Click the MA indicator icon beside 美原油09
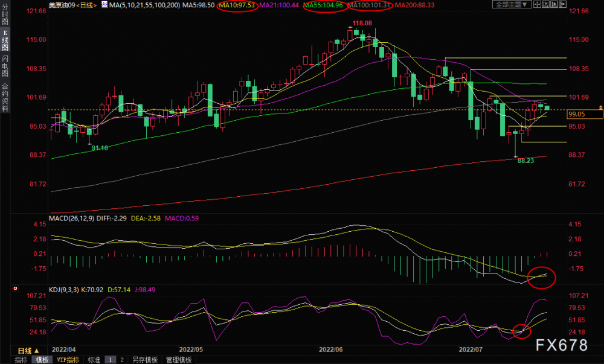 104,5
